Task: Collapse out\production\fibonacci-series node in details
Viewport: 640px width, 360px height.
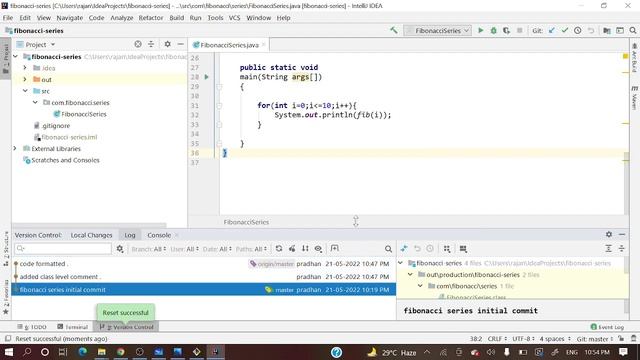Action: (x=410, y=275)
